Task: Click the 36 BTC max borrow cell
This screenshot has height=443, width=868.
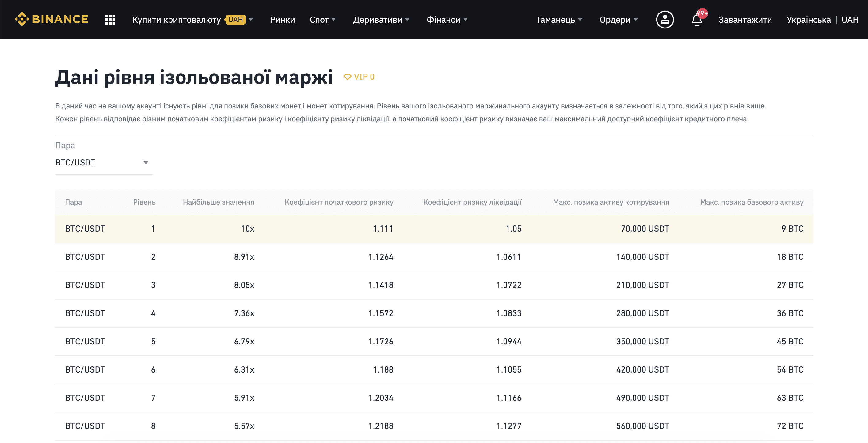Action: point(790,313)
